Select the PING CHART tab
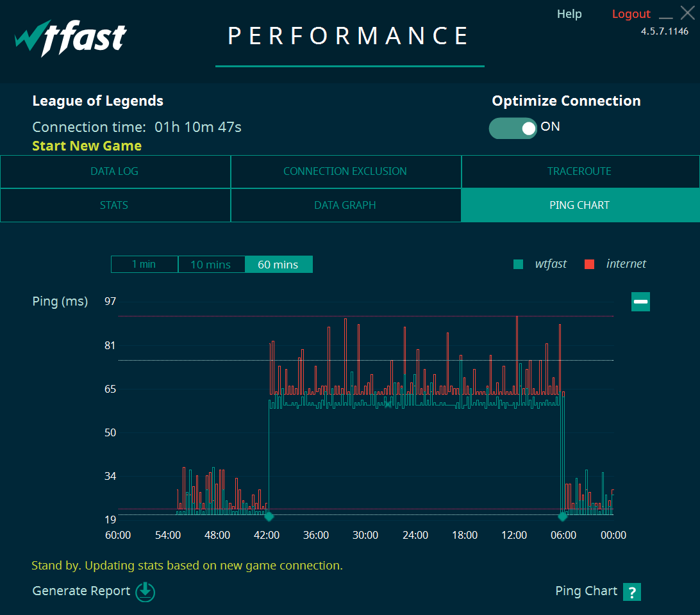 (x=579, y=205)
